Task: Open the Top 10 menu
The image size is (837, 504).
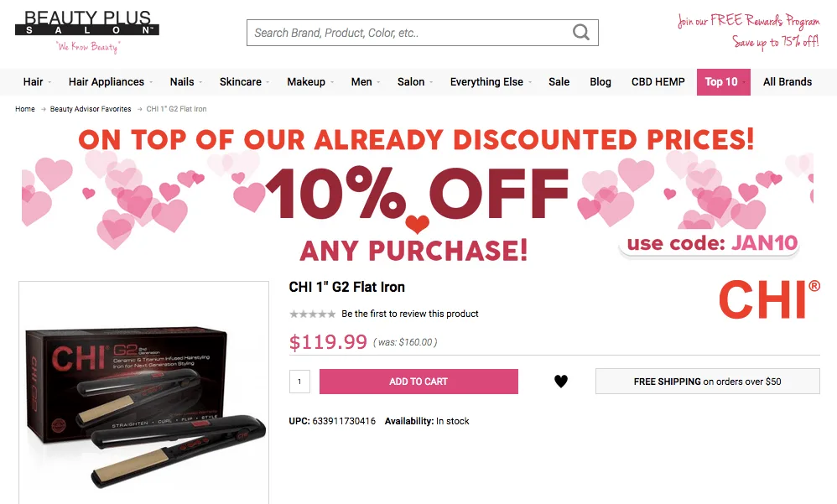Action: coord(720,81)
